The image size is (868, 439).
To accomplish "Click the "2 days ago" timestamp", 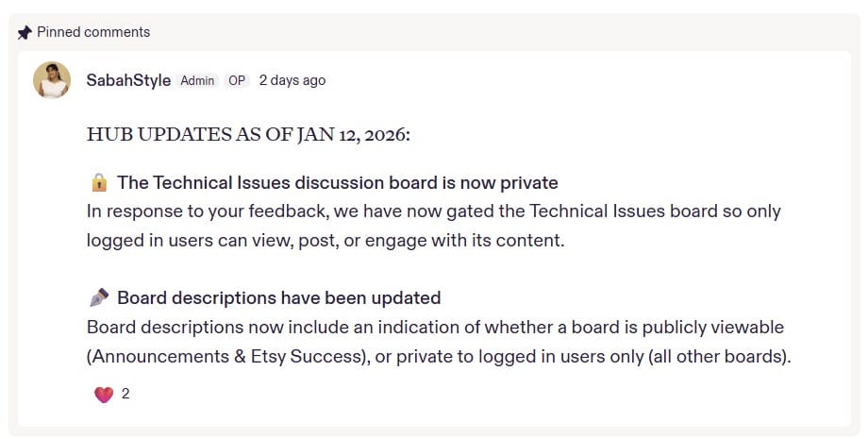I will (292, 80).
